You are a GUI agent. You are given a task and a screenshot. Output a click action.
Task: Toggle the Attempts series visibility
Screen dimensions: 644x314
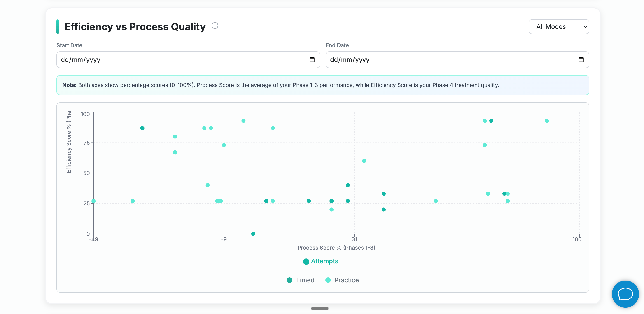click(321, 261)
